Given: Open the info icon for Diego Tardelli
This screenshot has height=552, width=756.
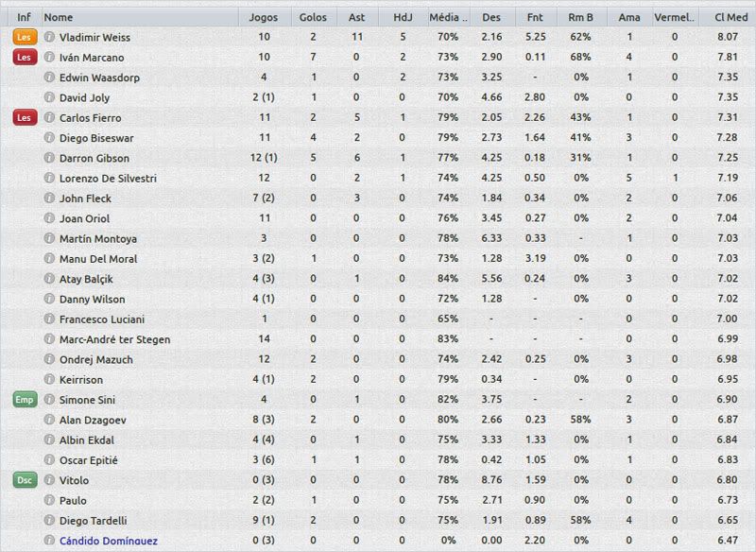Looking at the screenshot, I should click(49, 521).
